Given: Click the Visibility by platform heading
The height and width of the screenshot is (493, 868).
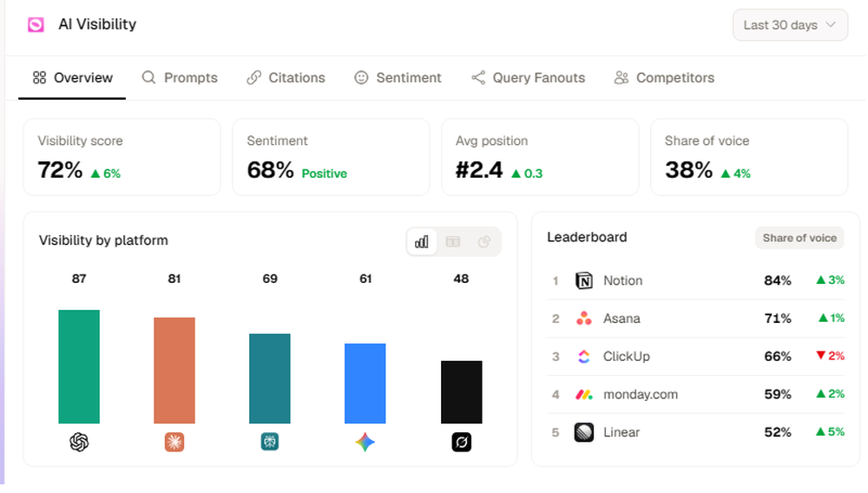Looking at the screenshot, I should tap(103, 240).
